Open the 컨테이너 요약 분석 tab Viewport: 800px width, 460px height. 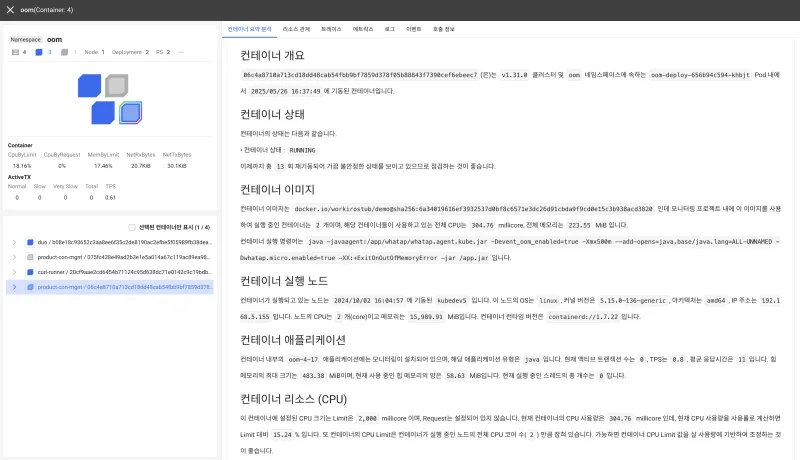pos(249,29)
